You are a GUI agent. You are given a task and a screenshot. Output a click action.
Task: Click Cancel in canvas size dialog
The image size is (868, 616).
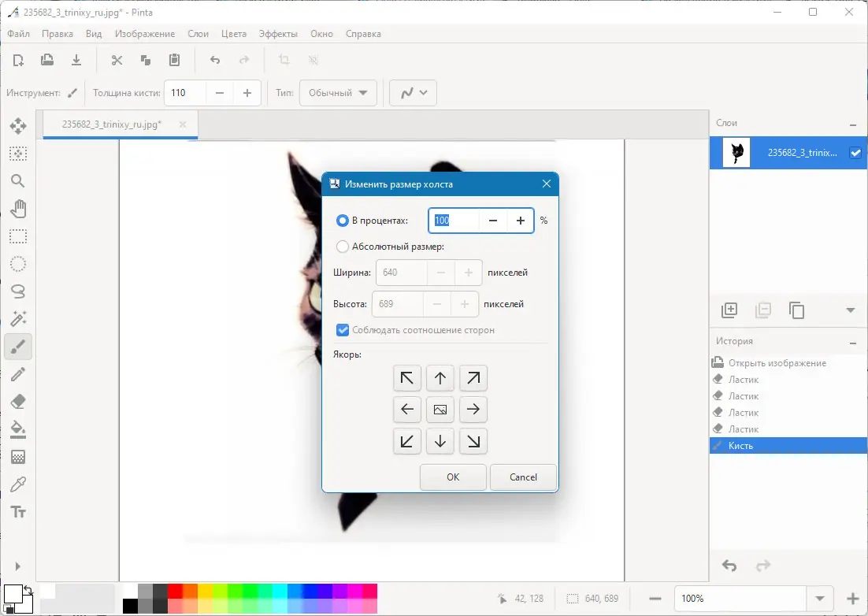523,477
